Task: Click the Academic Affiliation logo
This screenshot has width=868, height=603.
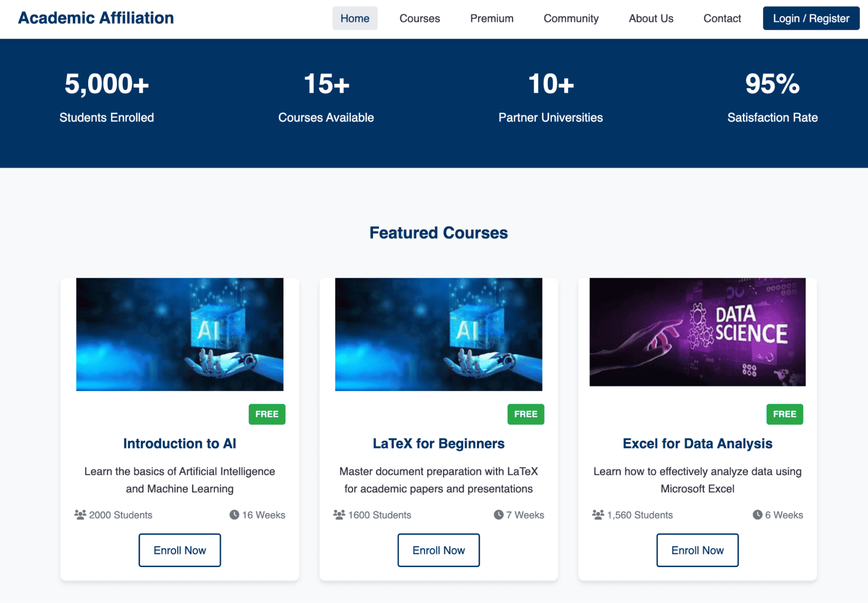Action: coord(96,18)
